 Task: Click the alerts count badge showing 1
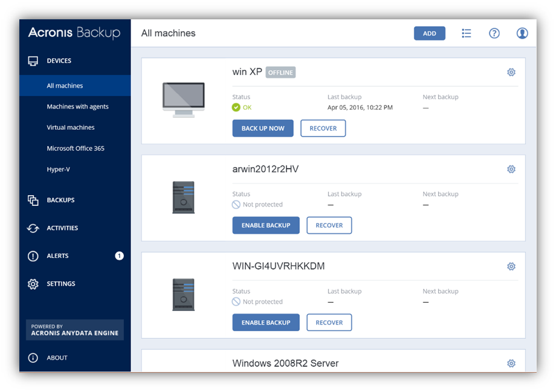120,256
